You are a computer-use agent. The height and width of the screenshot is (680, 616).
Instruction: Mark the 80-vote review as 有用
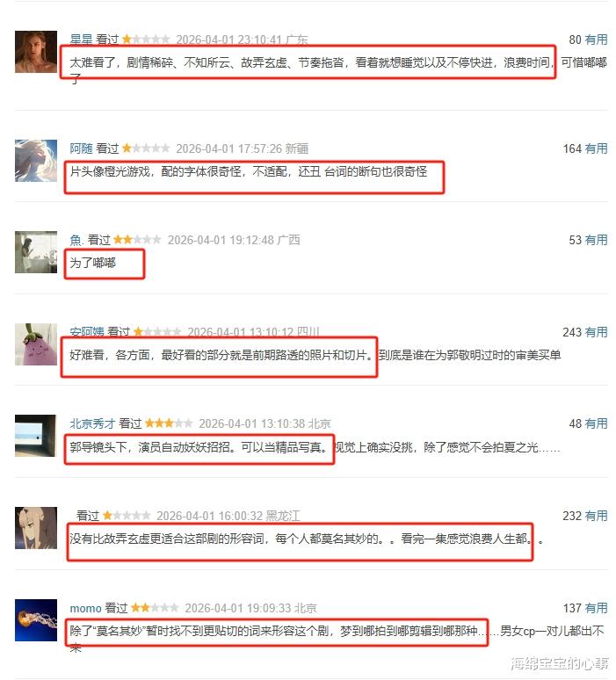click(596, 40)
